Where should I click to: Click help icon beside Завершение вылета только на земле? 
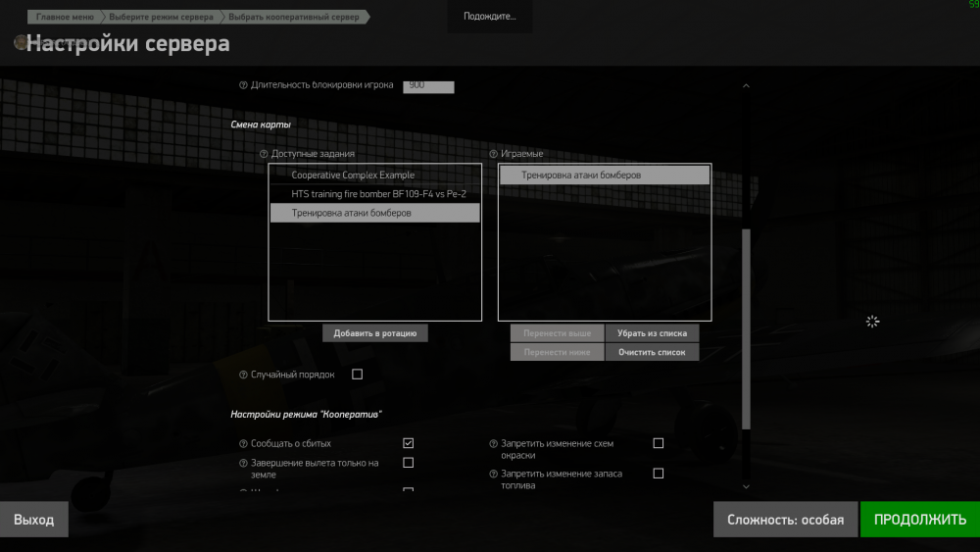click(x=243, y=463)
